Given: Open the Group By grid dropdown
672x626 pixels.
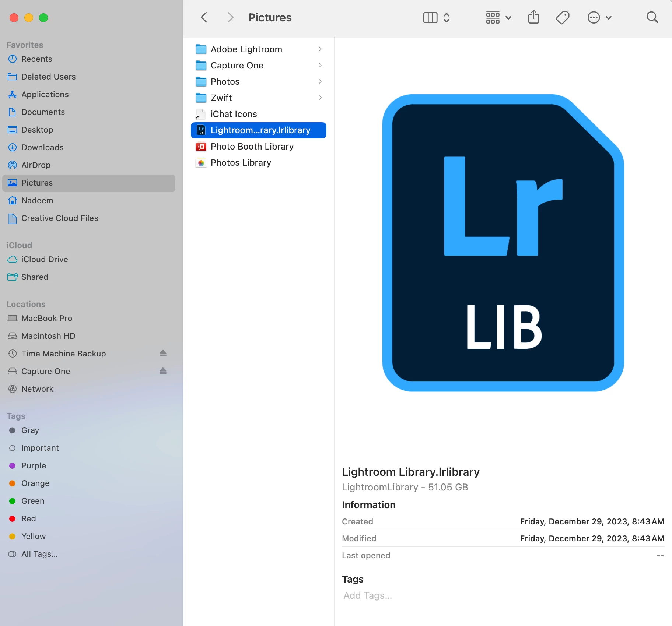Looking at the screenshot, I should click(498, 17).
